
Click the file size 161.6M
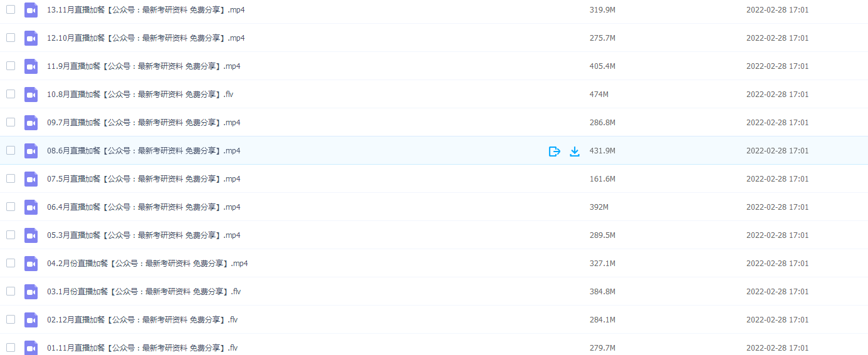602,179
